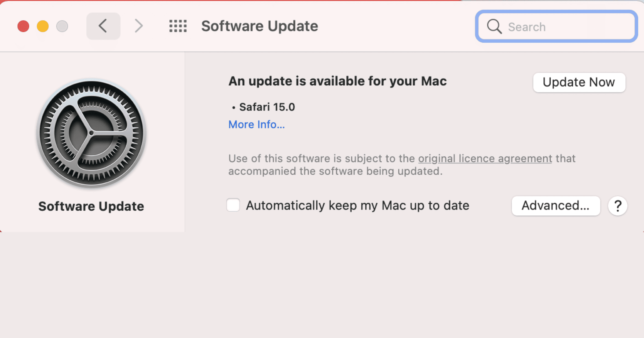The height and width of the screenshot is (338, 644).
Task: Close the Software Update window
Action: (x=23, y=26)
